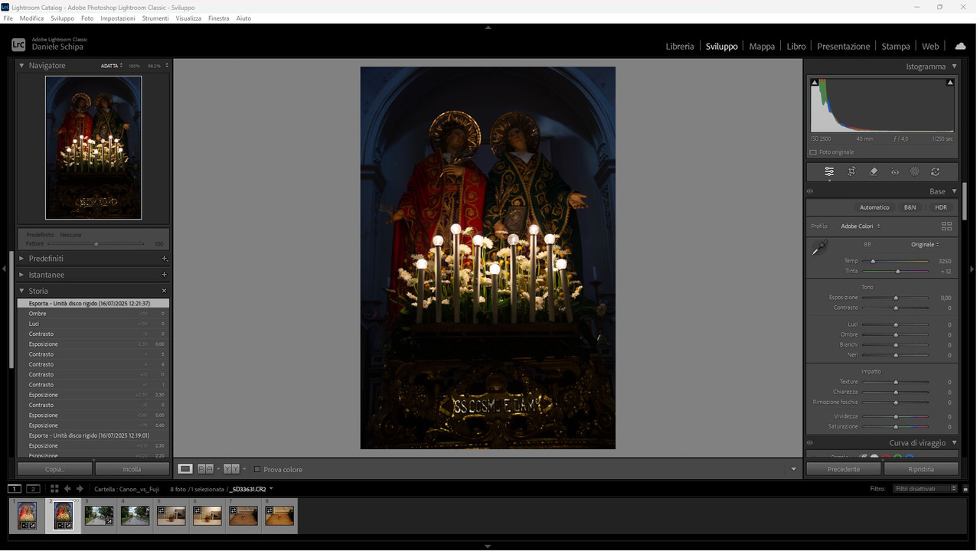Open the Filtri disattivati filter dropdown
The height and width of the screenshot is (554, 980).
pos(926,489)
